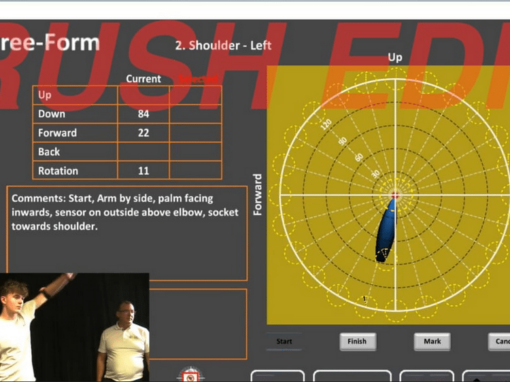510x382 pixels.
Task: Select the Forward current value 22 cell
Action: click(143, 133)
